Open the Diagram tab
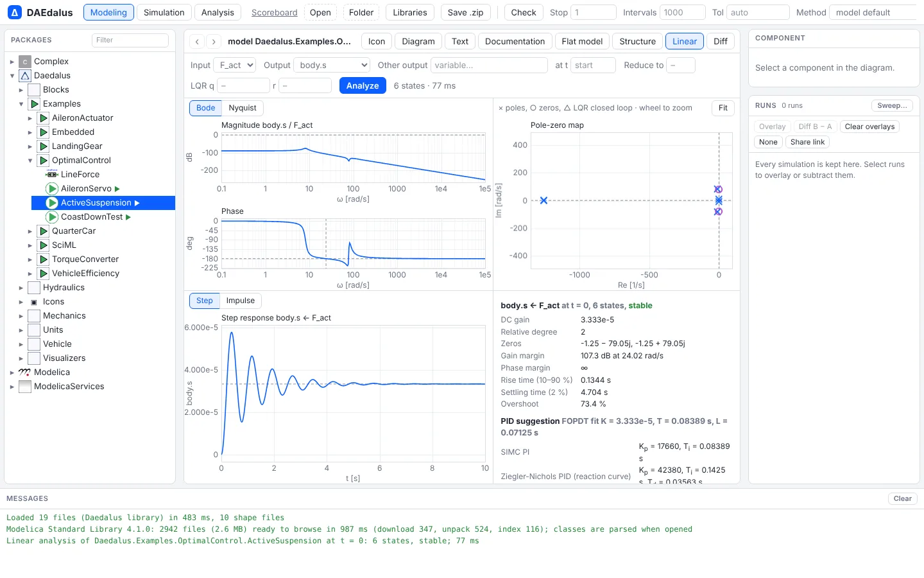This screenshot has height=578, width=924. click(x=418, y=41)
